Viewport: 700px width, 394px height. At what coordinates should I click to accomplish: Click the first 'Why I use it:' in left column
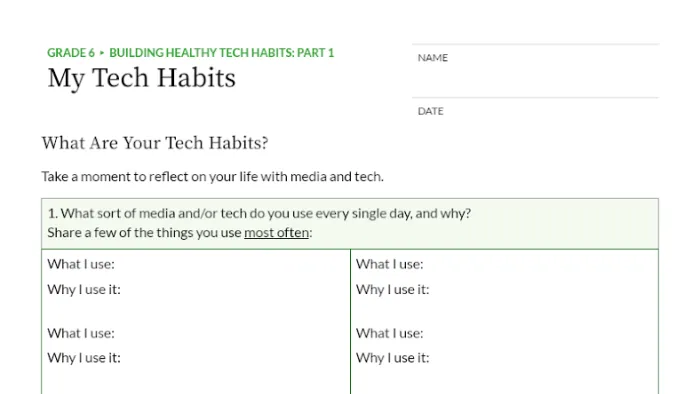[x=84, y=290]
